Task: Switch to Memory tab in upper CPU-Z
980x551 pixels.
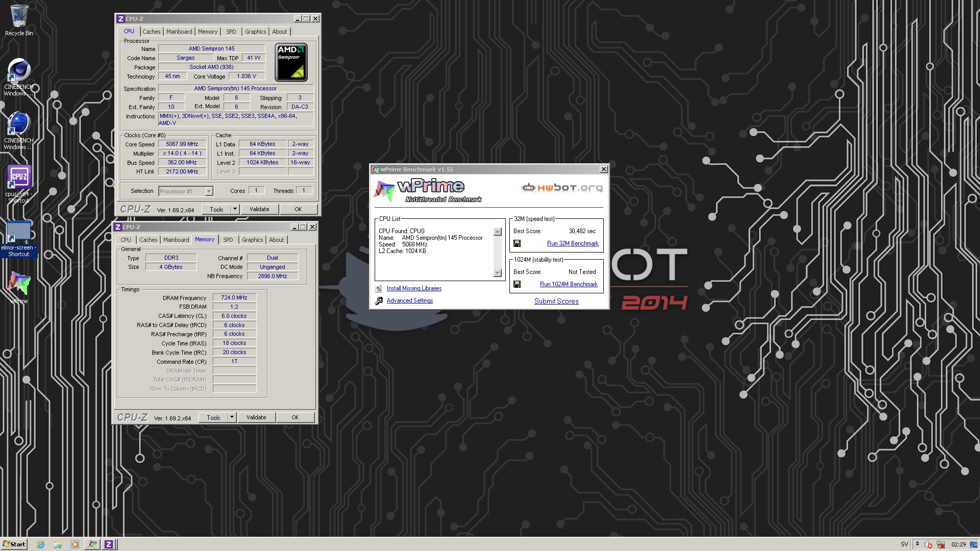Action: click(x=208, y=32)
